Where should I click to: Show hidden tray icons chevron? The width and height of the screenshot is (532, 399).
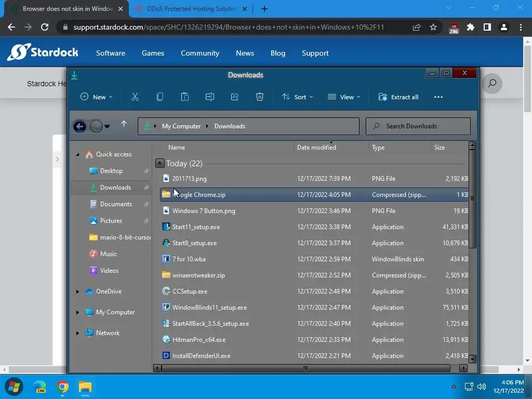pos(454,387)
